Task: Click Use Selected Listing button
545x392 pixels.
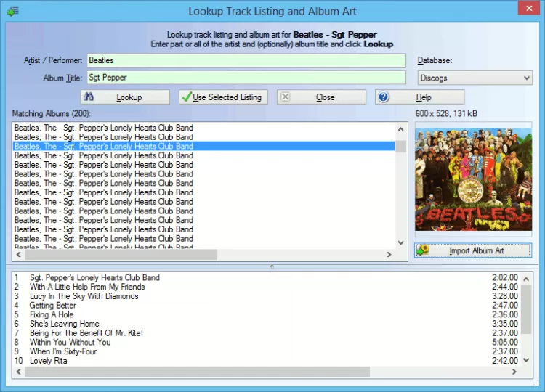Action: tap(223, 97)
